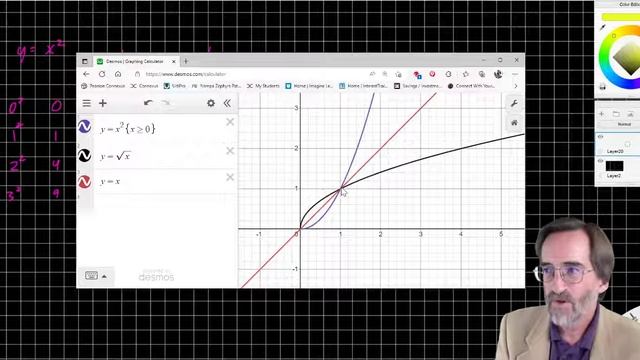Add new layer in layers panel
This screenshot has width=640, height=360.
click(x=602, y=114)
